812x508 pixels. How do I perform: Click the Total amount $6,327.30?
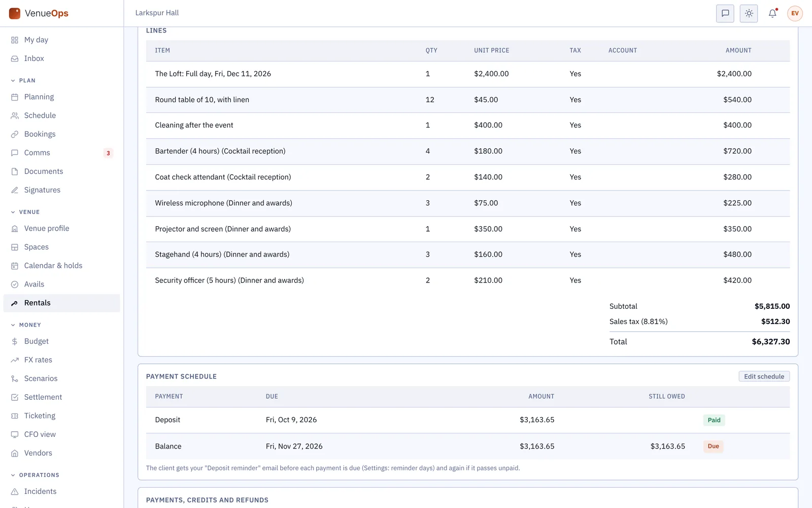coord(770,342)
